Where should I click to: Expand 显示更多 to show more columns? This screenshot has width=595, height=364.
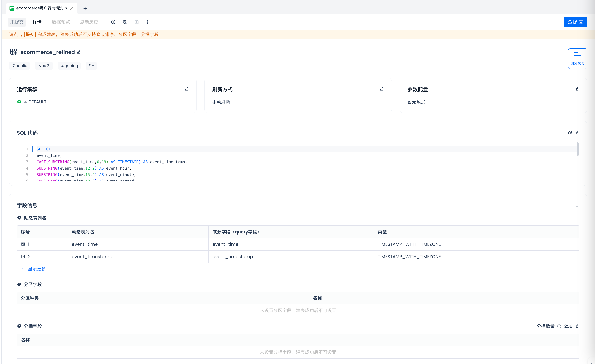tap(37, 269)
